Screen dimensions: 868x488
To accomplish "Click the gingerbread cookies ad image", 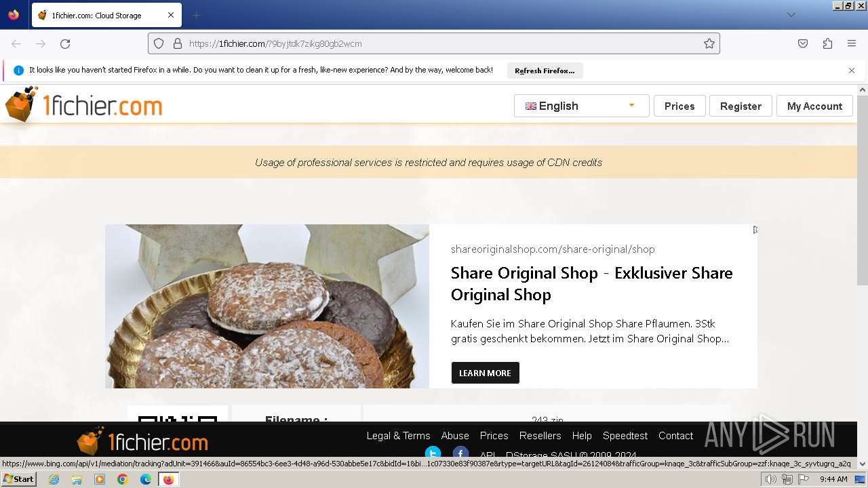I will point(267,306).
